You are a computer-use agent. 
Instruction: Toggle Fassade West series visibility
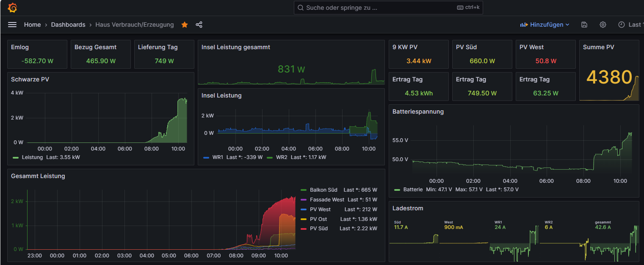click(x=327, y=200)
